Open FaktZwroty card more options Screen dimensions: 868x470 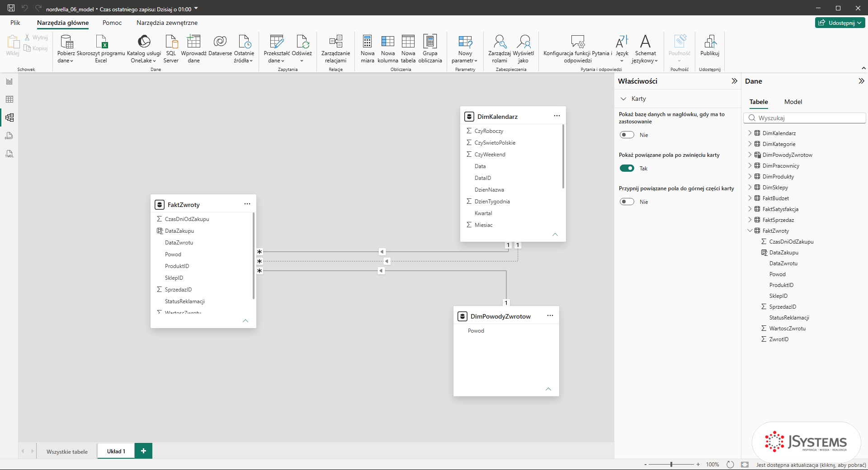pos(247,204)
